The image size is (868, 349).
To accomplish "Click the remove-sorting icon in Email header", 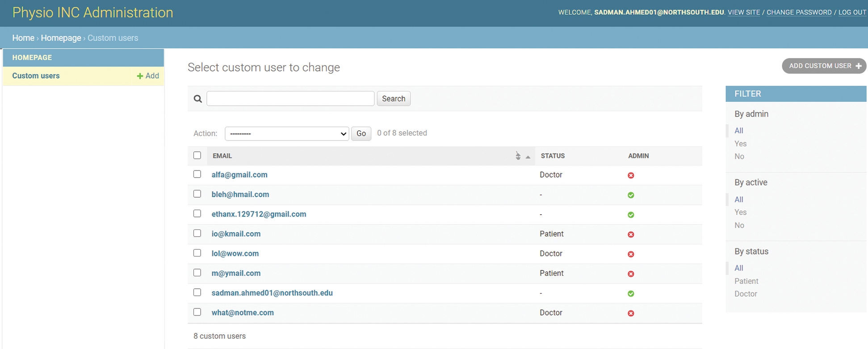I will (518, 156).
